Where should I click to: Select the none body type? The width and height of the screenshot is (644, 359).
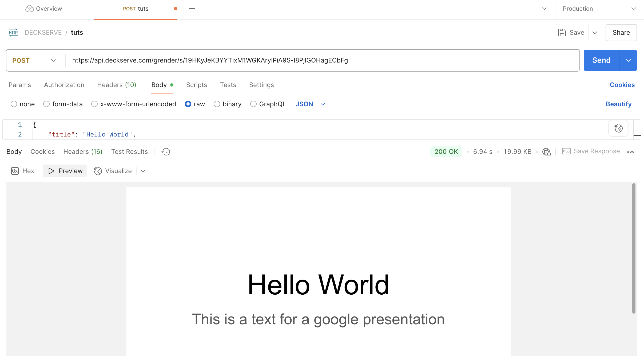tap(23, 104)
